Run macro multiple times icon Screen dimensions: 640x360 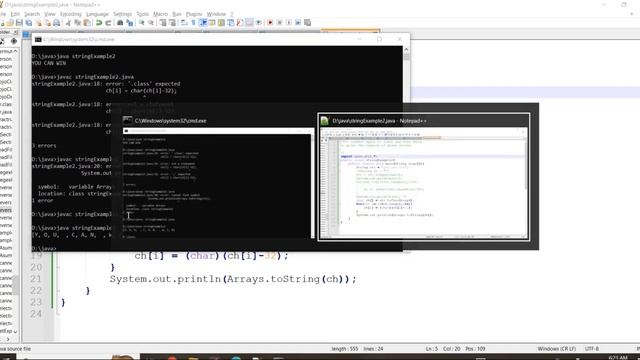[298, 23]
